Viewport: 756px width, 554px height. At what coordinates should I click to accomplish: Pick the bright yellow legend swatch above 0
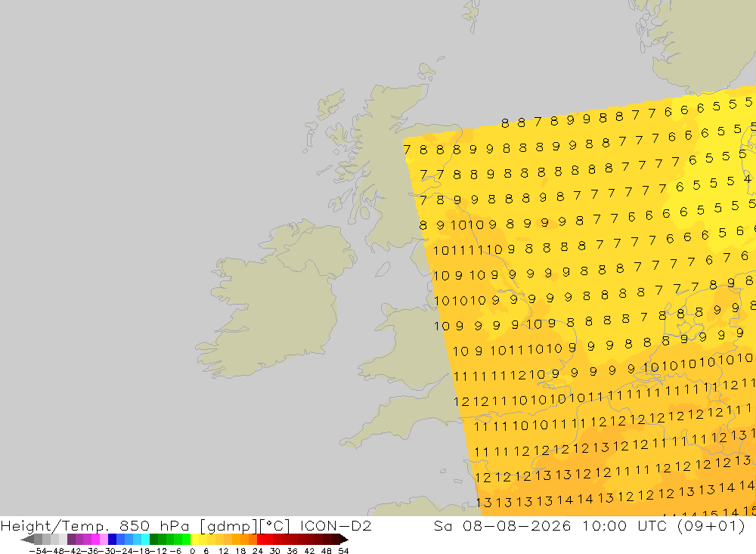point(195,540)
